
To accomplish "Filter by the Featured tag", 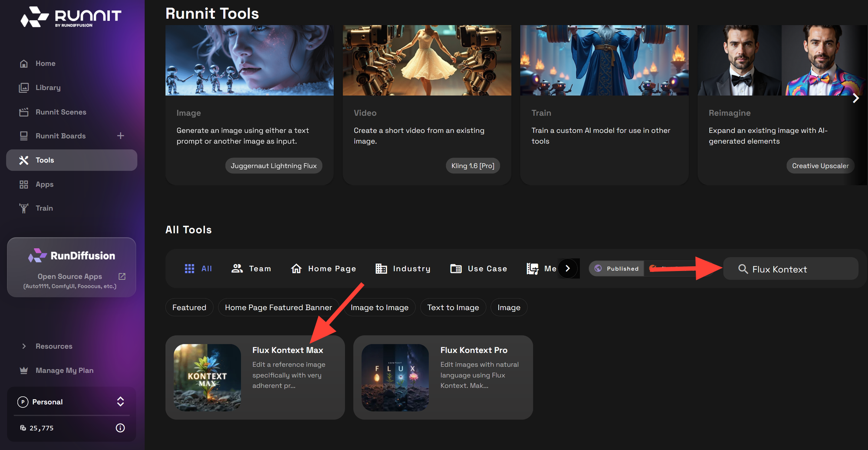I will click(189, 308).
